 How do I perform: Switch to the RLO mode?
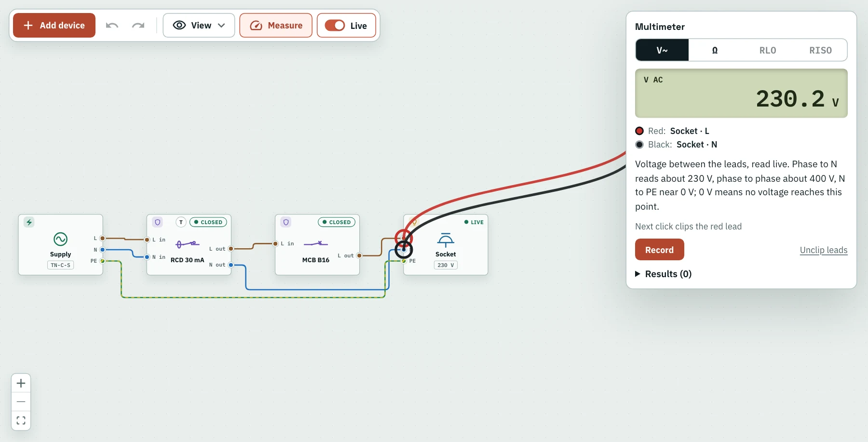coord(768,50)
